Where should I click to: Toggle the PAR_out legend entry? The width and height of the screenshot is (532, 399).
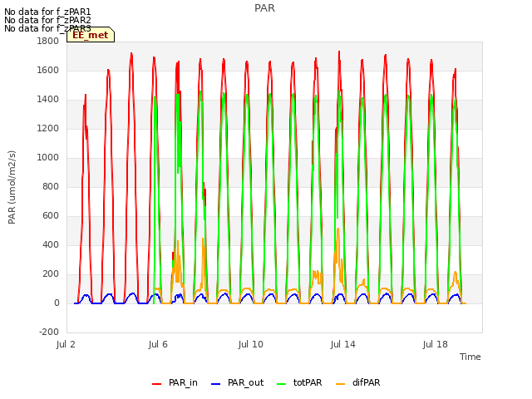(237, 382)
